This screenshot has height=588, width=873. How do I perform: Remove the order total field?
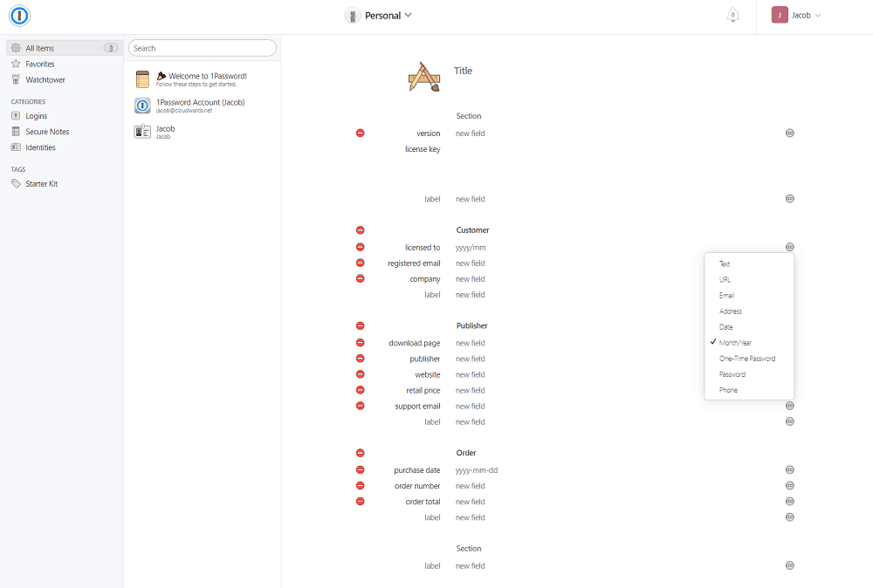click(x=361, y=502)
